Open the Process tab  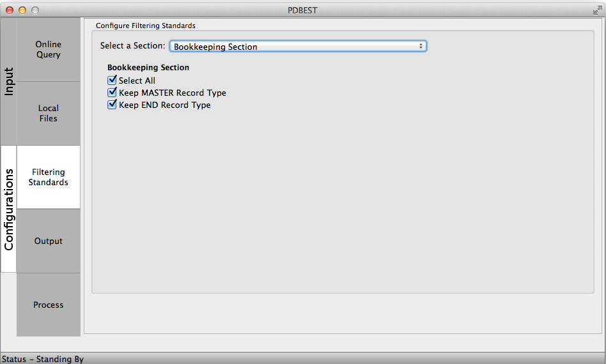point(49,305)
